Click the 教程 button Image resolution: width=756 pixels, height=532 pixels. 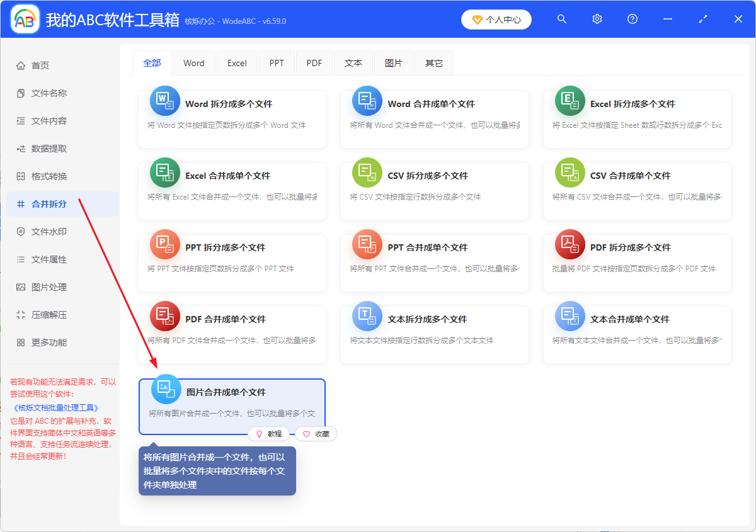269,434
